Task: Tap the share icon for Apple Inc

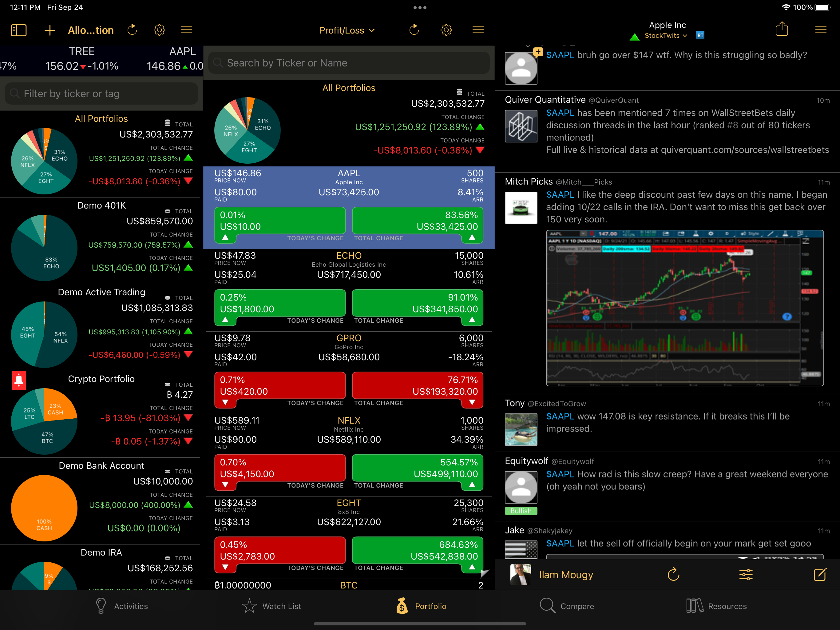Action: (782, 29)
